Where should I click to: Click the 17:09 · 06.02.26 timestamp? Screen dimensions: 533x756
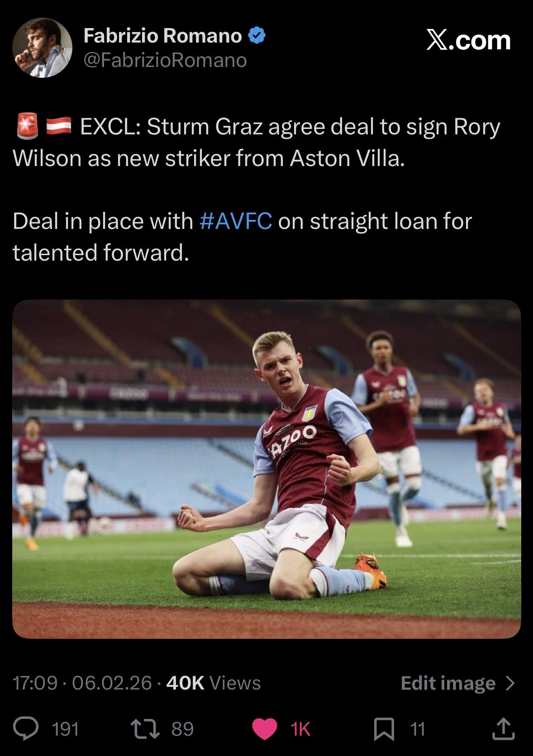click(x=82, y=683)
